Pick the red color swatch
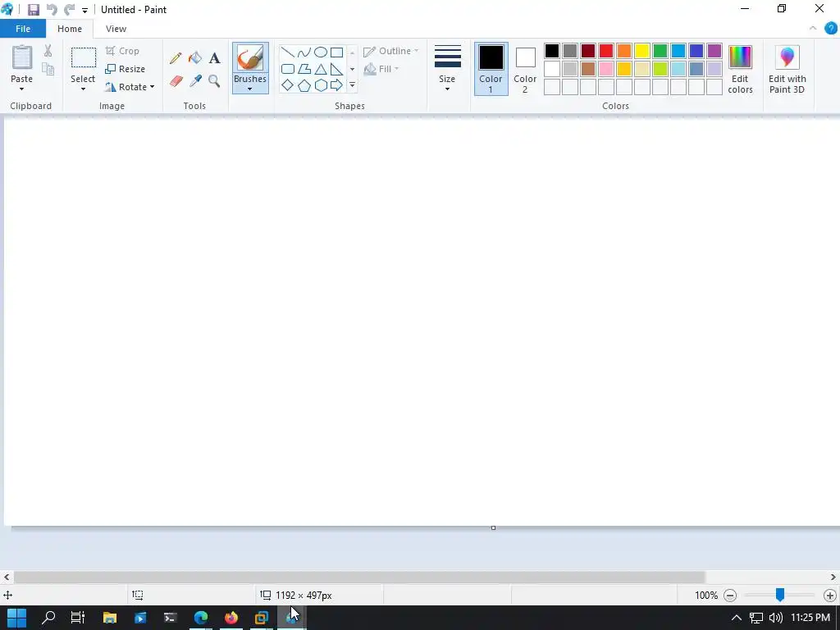The height and width of the screenshot is (630, 840). (x=606, y=51)
